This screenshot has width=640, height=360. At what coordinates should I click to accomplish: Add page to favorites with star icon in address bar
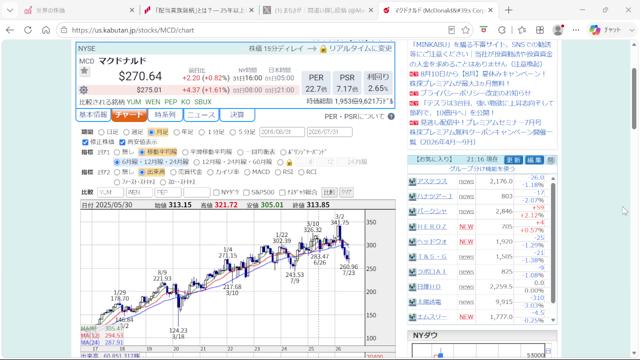click(x=466, y=30)
